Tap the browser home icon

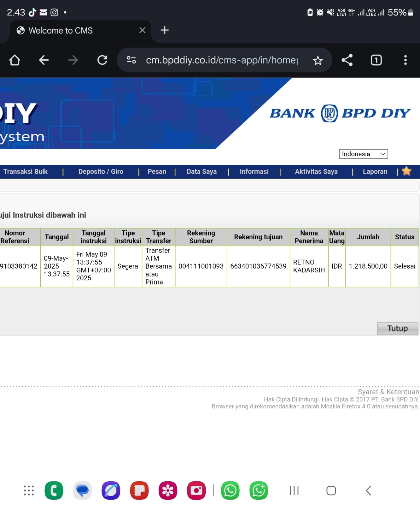pyautogui.click(x=15, y=60)
